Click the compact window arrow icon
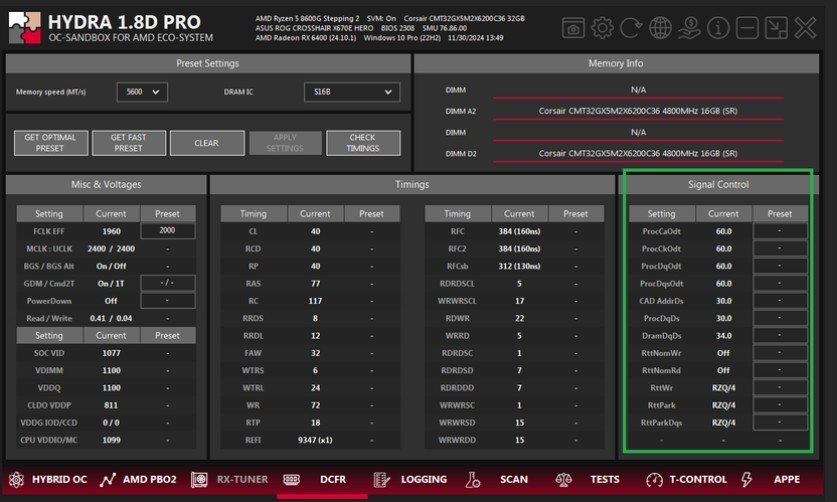The height and width of the screenshot is (502, 837). pos(776,28)
